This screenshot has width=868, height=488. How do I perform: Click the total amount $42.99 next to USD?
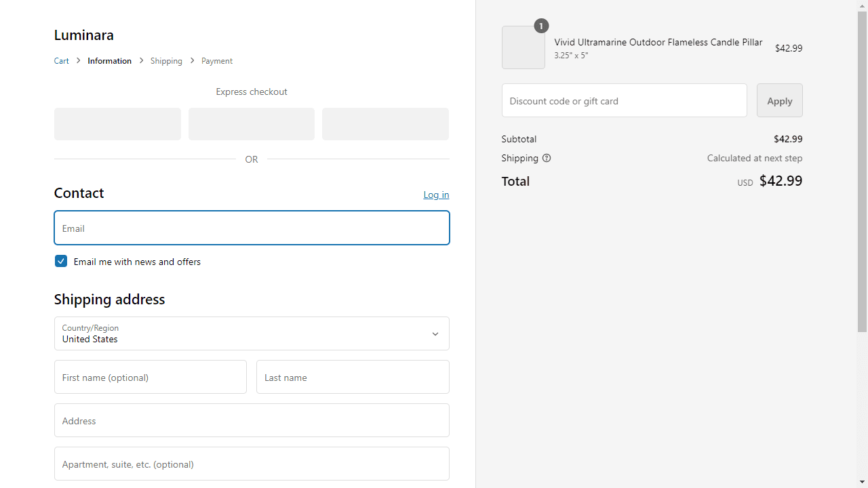tap(781, 180)
